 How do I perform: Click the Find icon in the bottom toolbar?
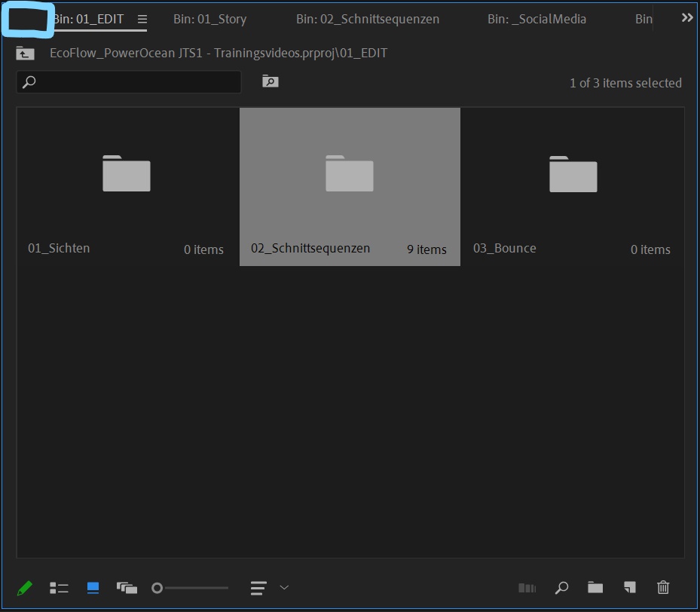coord(561,588)
